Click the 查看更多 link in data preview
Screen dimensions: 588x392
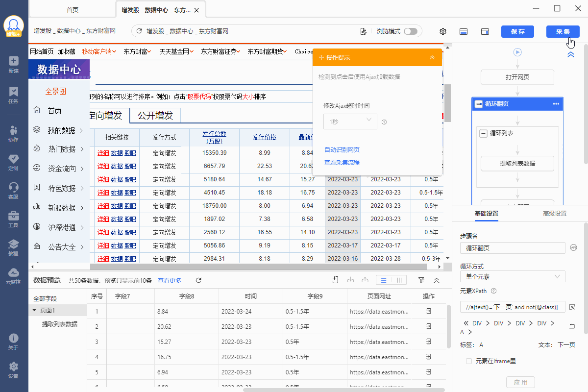coord(170,280)
